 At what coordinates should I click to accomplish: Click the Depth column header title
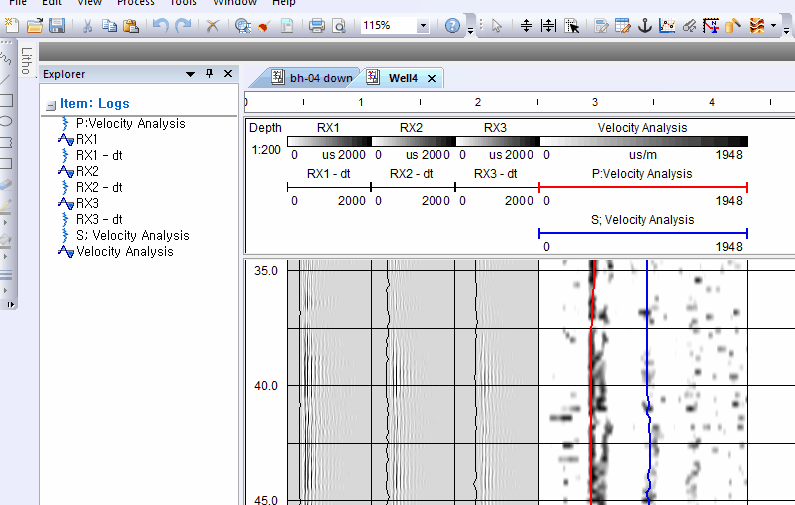(265, 128)
